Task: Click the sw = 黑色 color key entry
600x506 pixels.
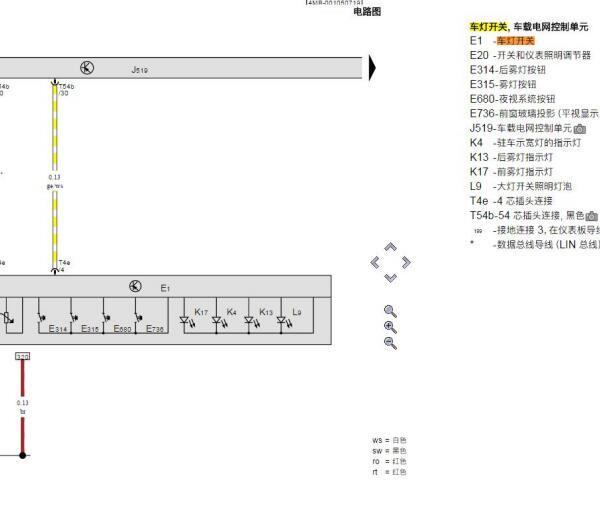Action: [389, 451]
